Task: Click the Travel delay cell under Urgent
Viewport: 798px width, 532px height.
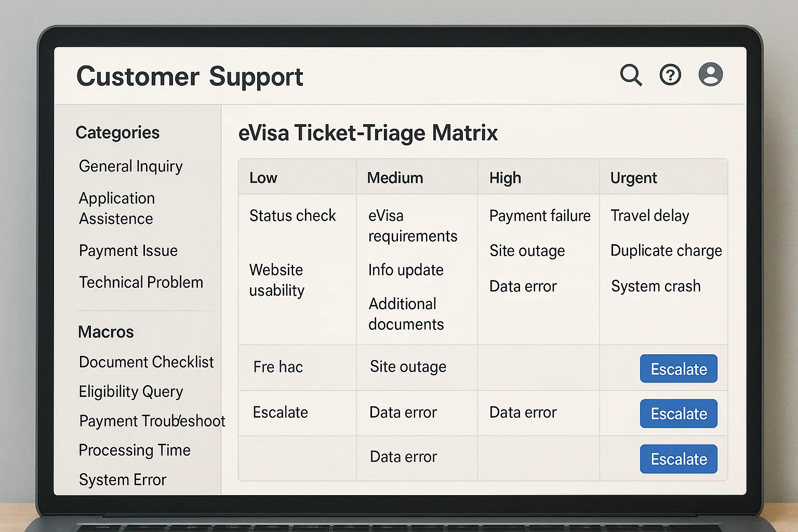Action: 650,216
